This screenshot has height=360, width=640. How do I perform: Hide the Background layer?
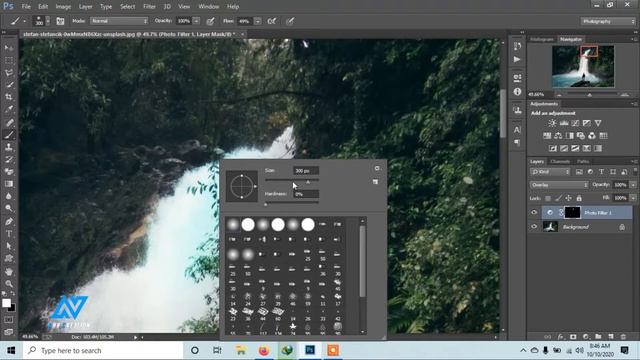(534, 227)
